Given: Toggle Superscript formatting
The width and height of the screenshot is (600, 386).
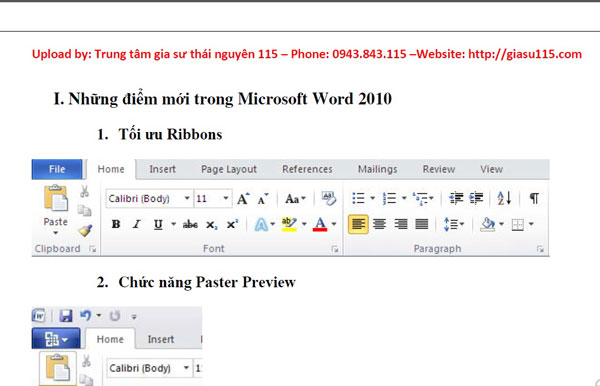Looking at the screenshot, I should (x=232, y=224).
